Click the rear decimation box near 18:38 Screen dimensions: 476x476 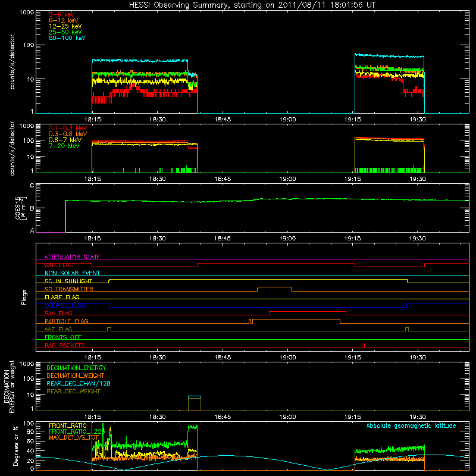pyautogui.click(x=195, y=403)
